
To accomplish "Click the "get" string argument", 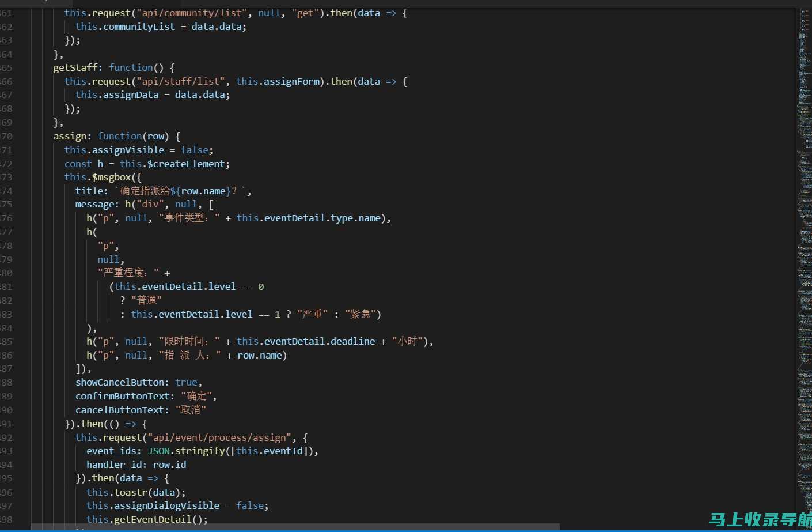I will (306, 13).
